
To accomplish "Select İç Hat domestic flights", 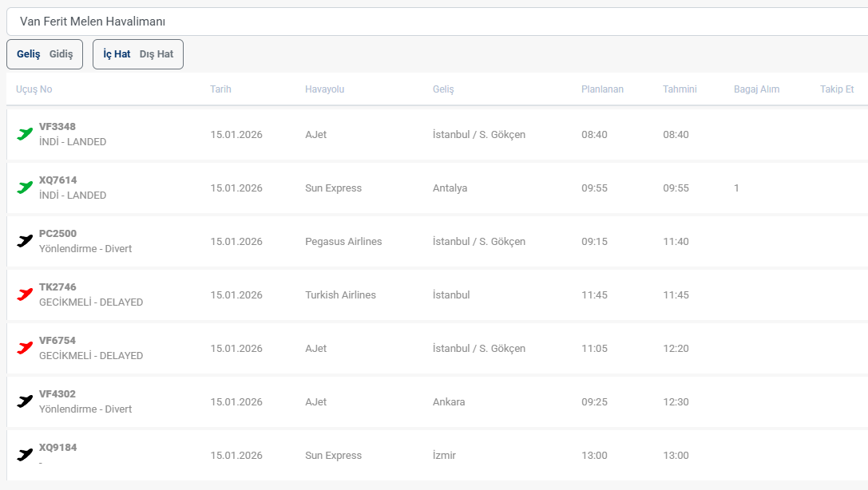I will pyautogui.click(x=117, y=54).
